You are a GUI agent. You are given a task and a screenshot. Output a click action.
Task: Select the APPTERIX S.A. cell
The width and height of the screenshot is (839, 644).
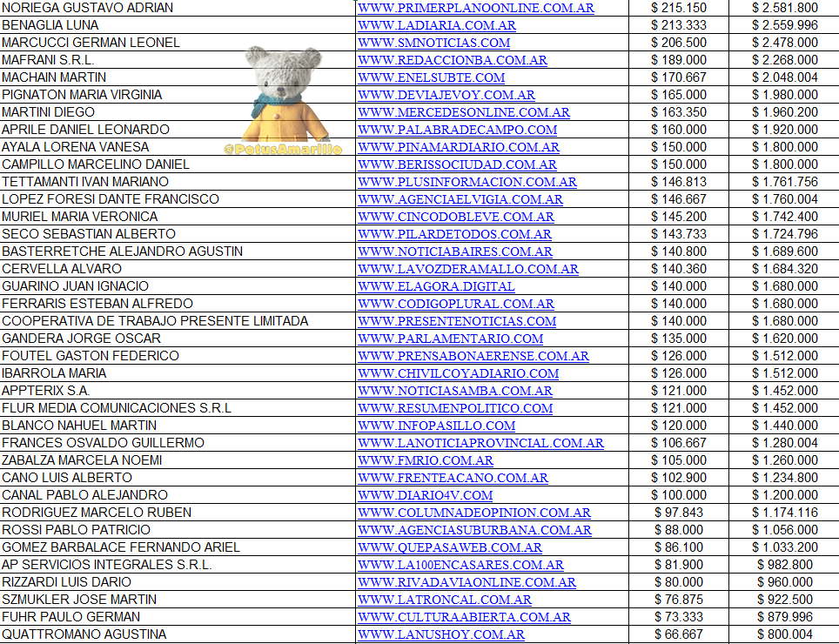point(178,391)
